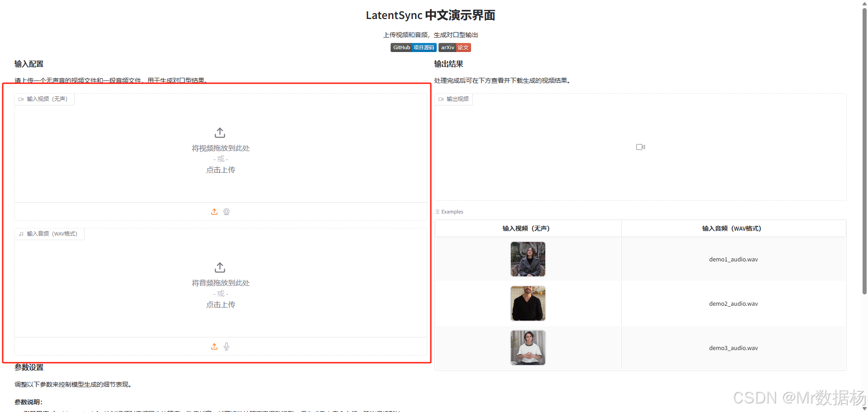
Task: Choose demo1_audio.wav example cell
Action: [x=733, y=260]
